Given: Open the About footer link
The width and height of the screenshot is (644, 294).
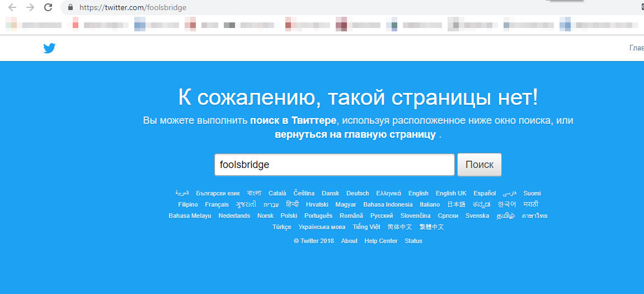Looking at the screenshot, I should tap(349, 241).
